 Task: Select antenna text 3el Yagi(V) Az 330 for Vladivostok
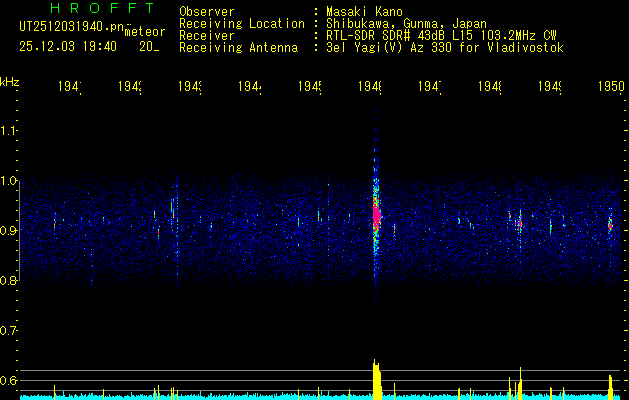point(445,48)
